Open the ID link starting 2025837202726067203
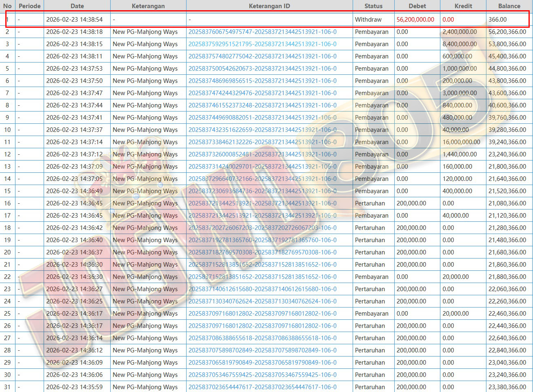This screenshot has height=392, width=533. click(x=262, y=228)
